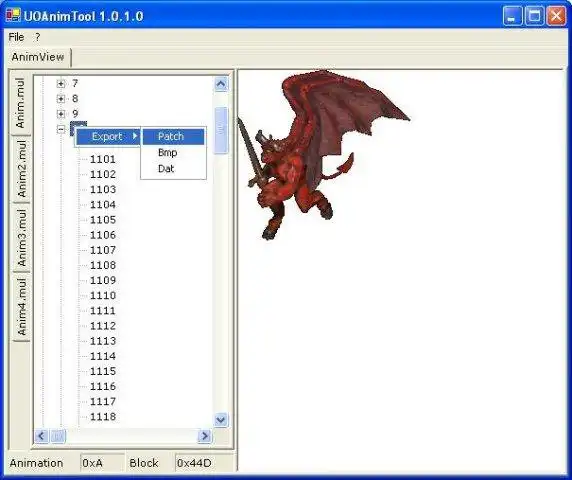Select block 1104 in tree
The width and height of the screenshot is (572, 480).
point(103,205)
